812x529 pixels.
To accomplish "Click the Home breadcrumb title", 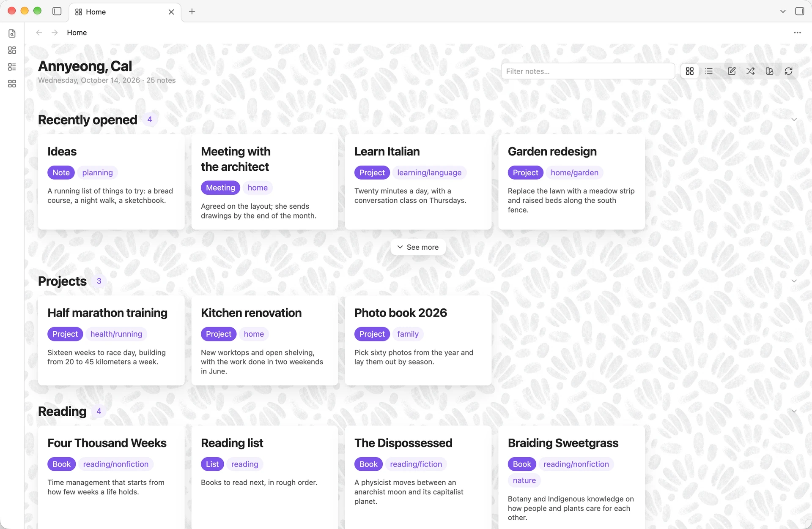I will (77, 33).
